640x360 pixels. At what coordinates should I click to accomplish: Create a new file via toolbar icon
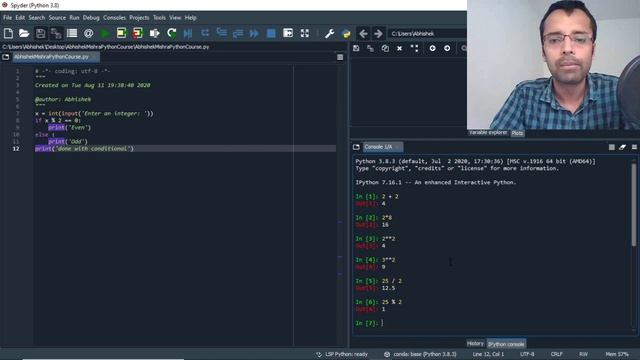coord(8,33)
